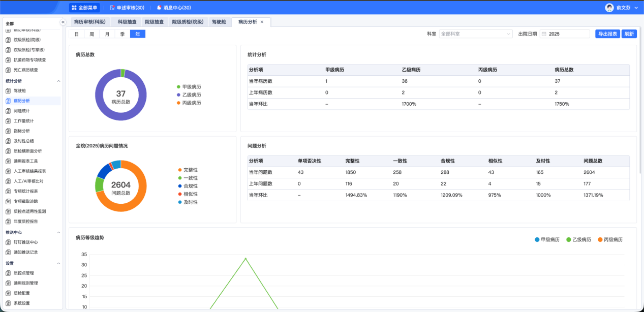This screenshot has height=312, width=644.
Task: Click the icon beside 钉钉推送中心
Action: [x=8, y=242]
